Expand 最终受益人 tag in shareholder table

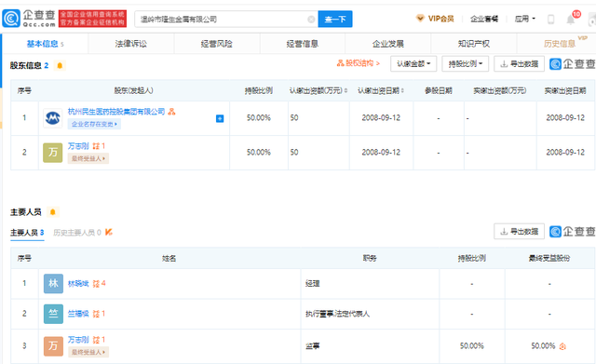pyautogui.click(x=88, y=158)
